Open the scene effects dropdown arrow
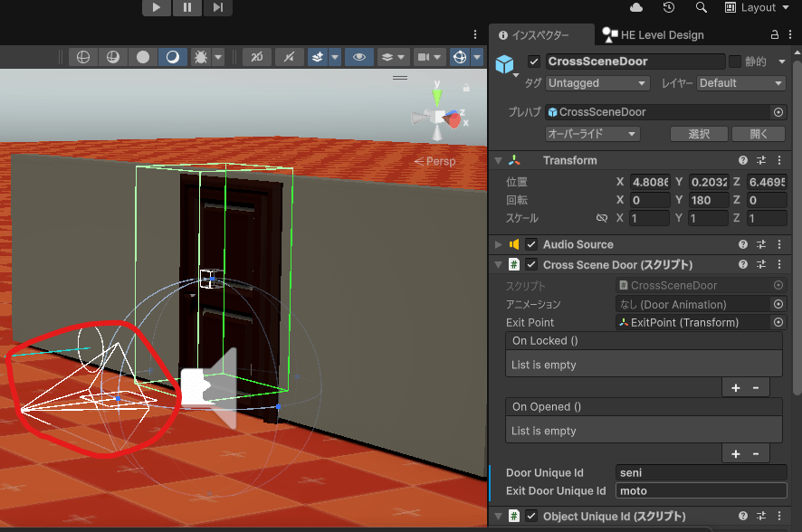Viewport: 802px width, 532px height. click(335, 57)
